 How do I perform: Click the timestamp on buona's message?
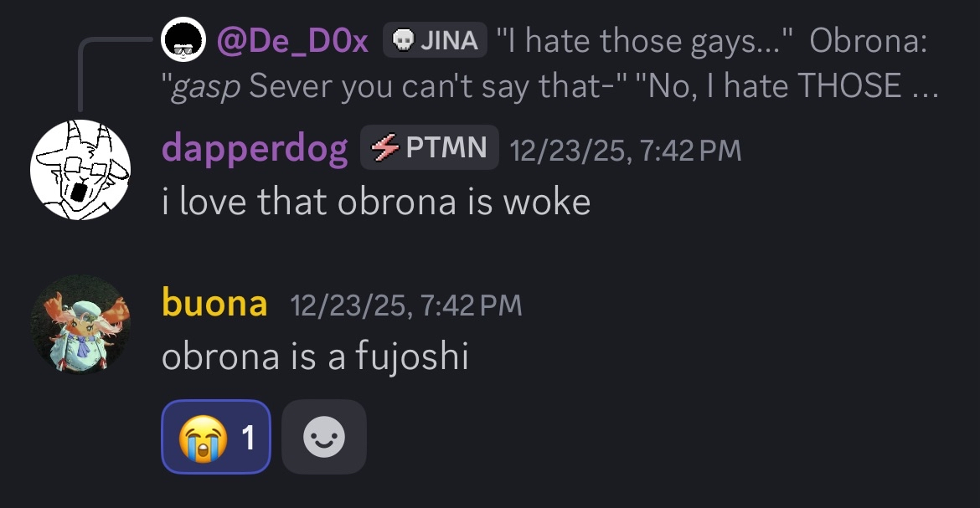tap(405, 305)
